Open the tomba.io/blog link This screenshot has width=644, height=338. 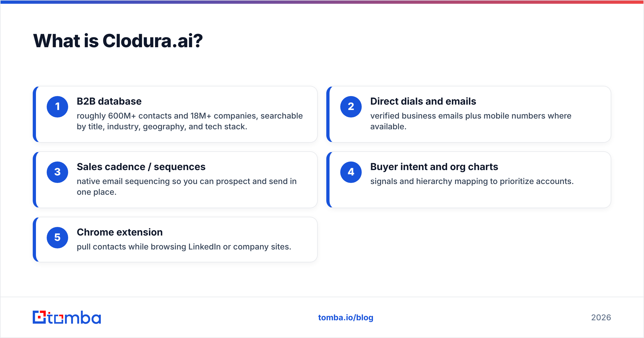pyautogui.click(x=346, y=318)
